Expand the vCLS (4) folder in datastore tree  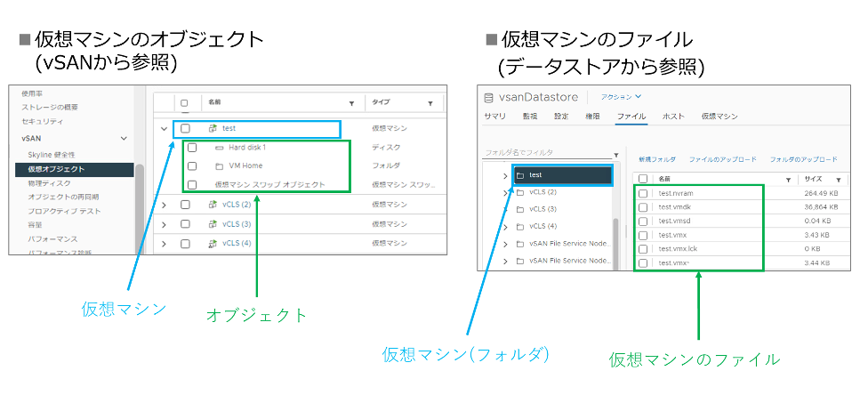point(505,227)
